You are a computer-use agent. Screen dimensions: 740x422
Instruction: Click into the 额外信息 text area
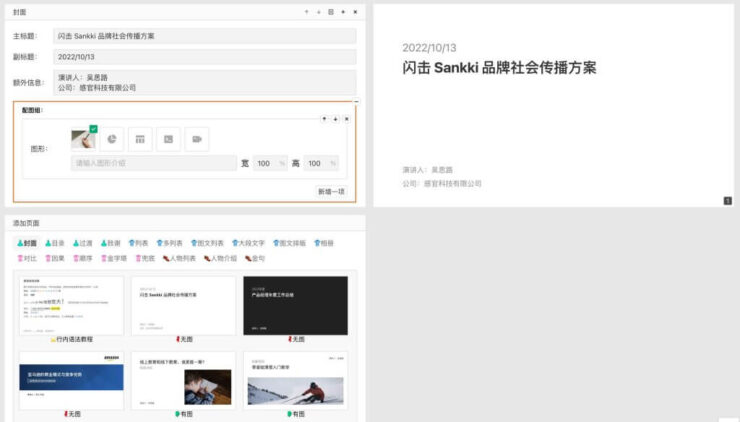point(204,83)
